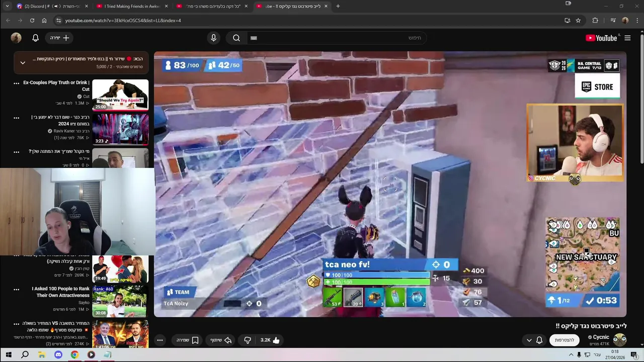Show hidden system tray icons

[571, 354]
